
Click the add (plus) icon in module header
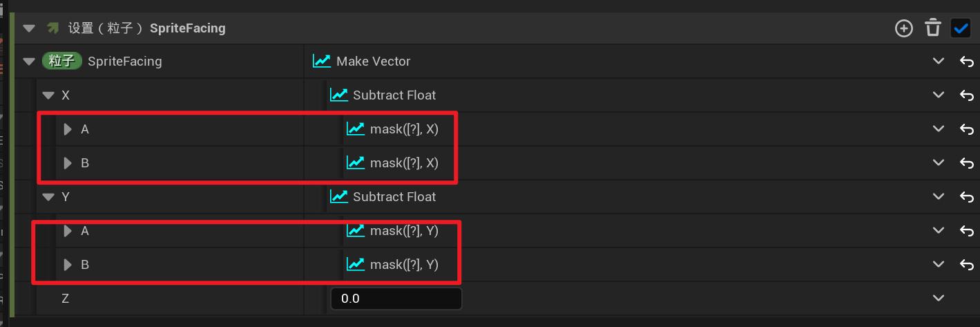pyautogui.click(x=903, y=28)
